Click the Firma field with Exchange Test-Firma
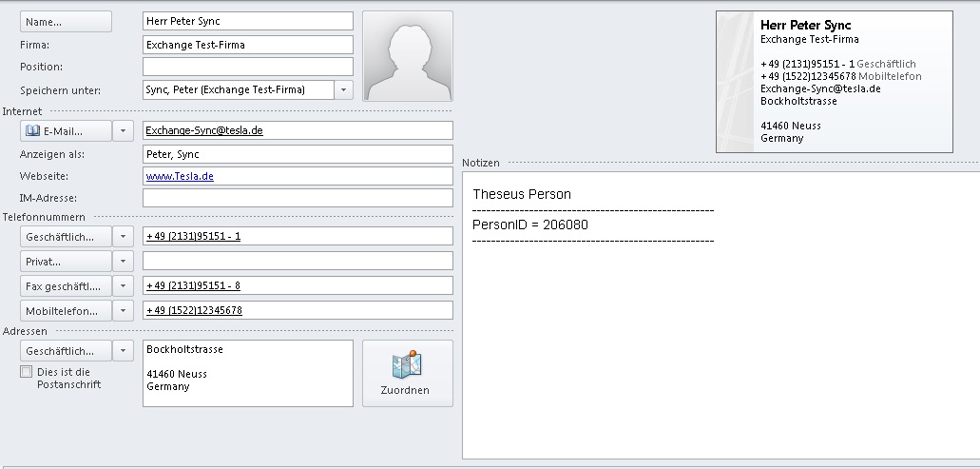 [x=247, y=44]
